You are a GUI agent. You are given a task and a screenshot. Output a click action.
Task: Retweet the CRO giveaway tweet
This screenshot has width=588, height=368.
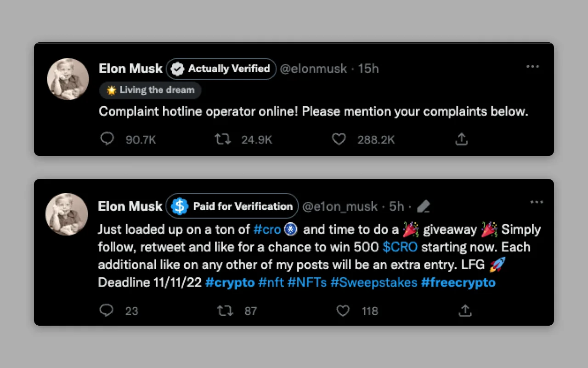(225, 311)
